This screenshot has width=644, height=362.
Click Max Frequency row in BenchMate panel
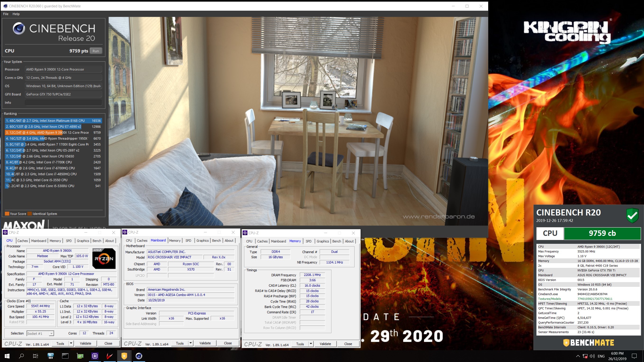pos(589,251)
